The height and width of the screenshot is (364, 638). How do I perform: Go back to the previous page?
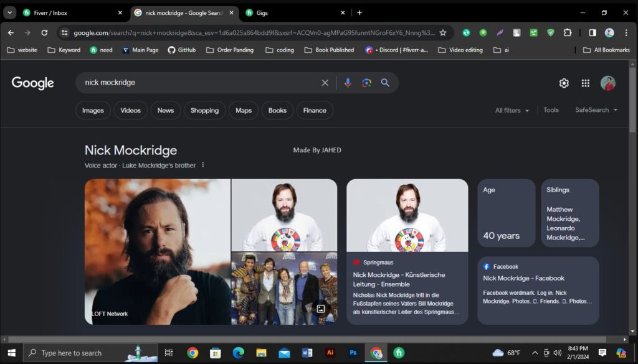(x=11, y=33)
